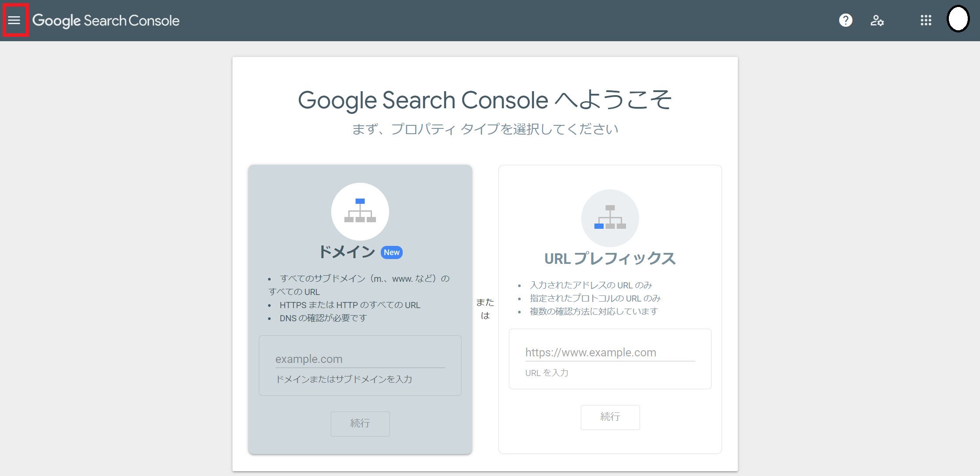Click 続行 button under domain field

[x=360, y=423]
